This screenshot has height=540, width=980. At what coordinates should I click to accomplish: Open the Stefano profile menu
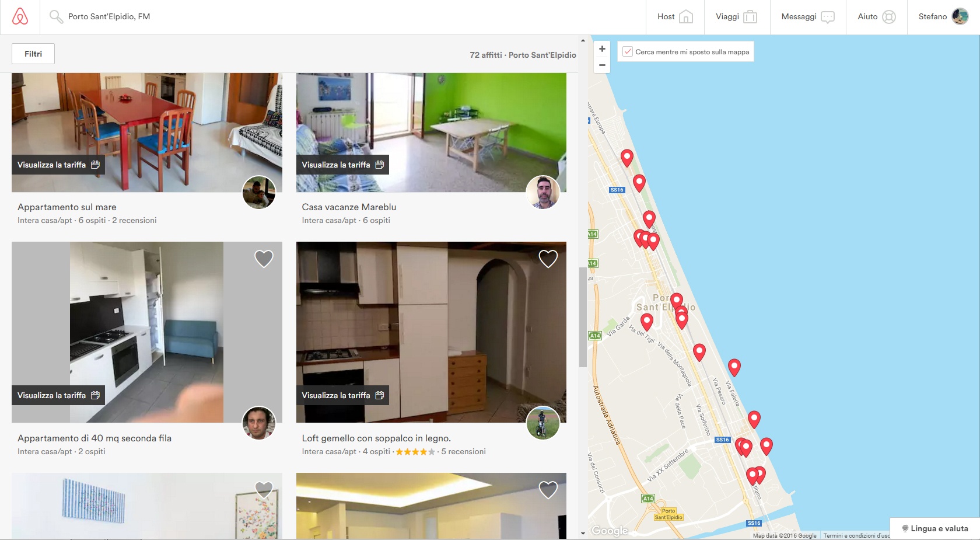point(943,16)
